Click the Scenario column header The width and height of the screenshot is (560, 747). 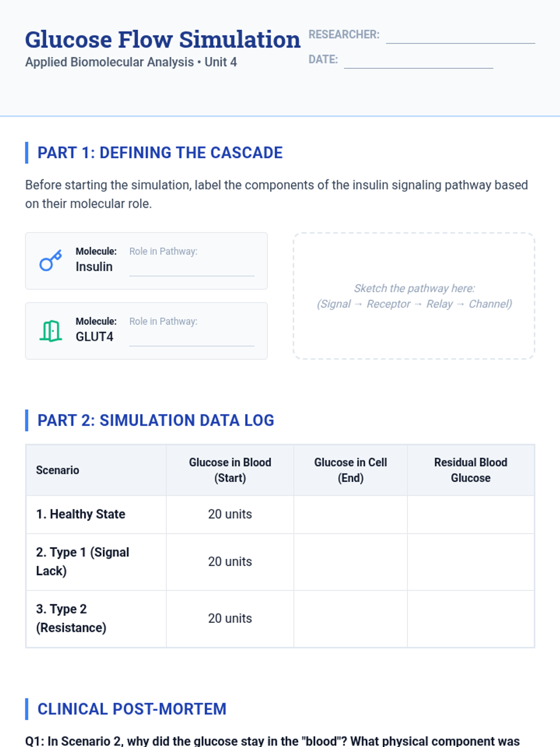click(x=57, y=470)
